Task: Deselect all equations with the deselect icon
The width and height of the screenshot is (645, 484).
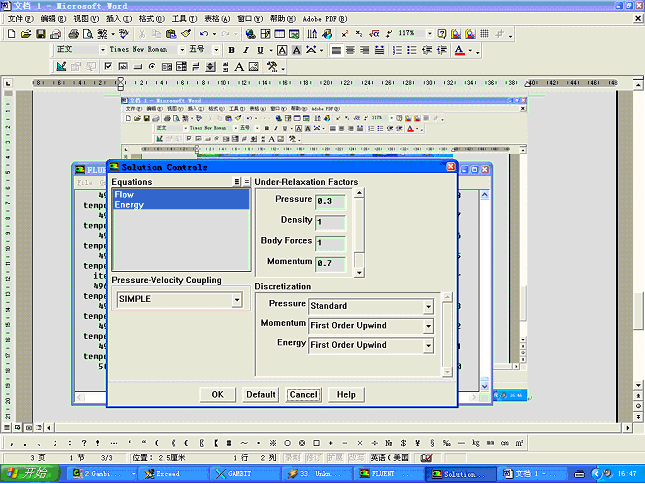Action: pyautogui.click(x=245, y=182)
